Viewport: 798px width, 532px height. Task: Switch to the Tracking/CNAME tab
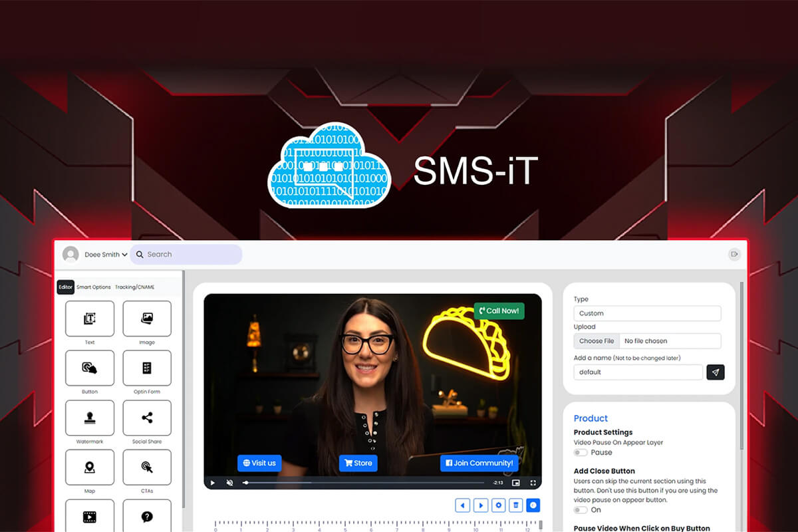pos(134,287)
